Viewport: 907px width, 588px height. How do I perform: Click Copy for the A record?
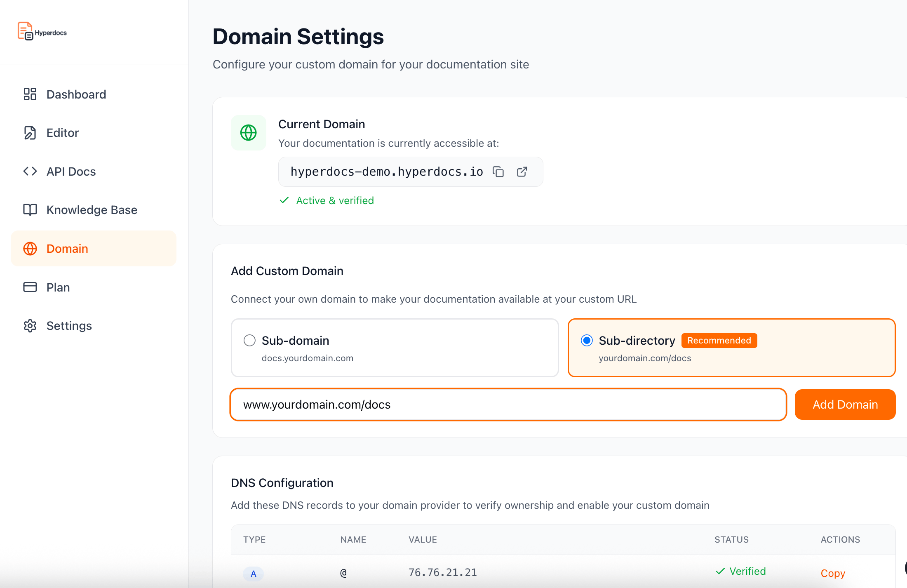pos(833,573)
